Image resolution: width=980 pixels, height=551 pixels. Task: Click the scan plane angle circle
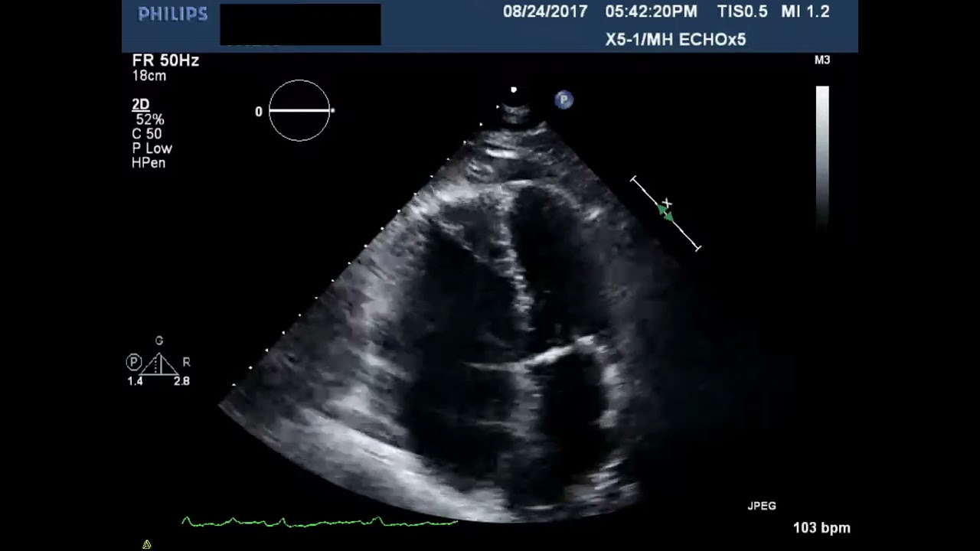tap(299, 111)
